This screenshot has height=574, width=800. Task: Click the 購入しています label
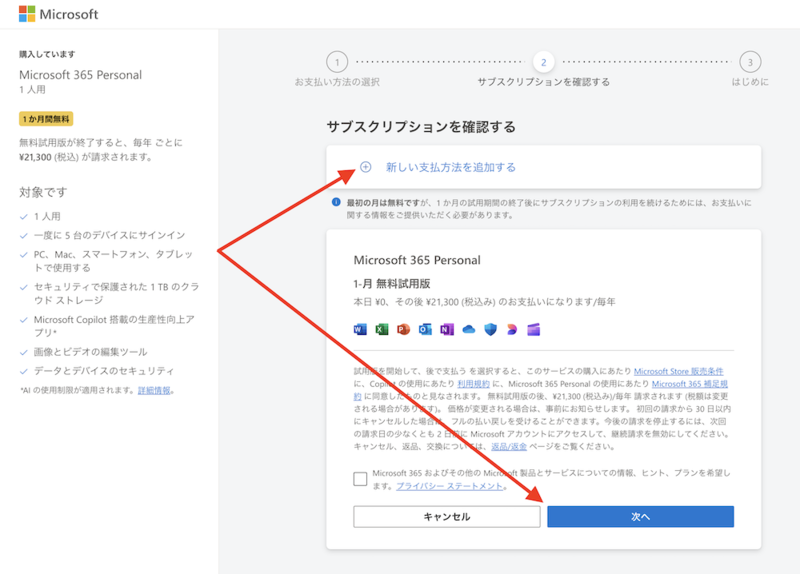point(47,54)
